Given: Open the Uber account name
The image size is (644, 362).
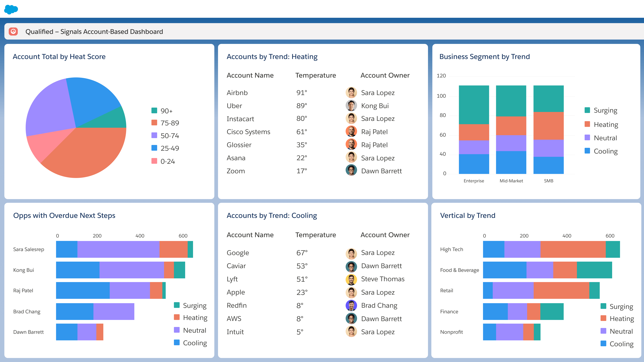Looking at the screenshot, I should [x=234, y=106].
